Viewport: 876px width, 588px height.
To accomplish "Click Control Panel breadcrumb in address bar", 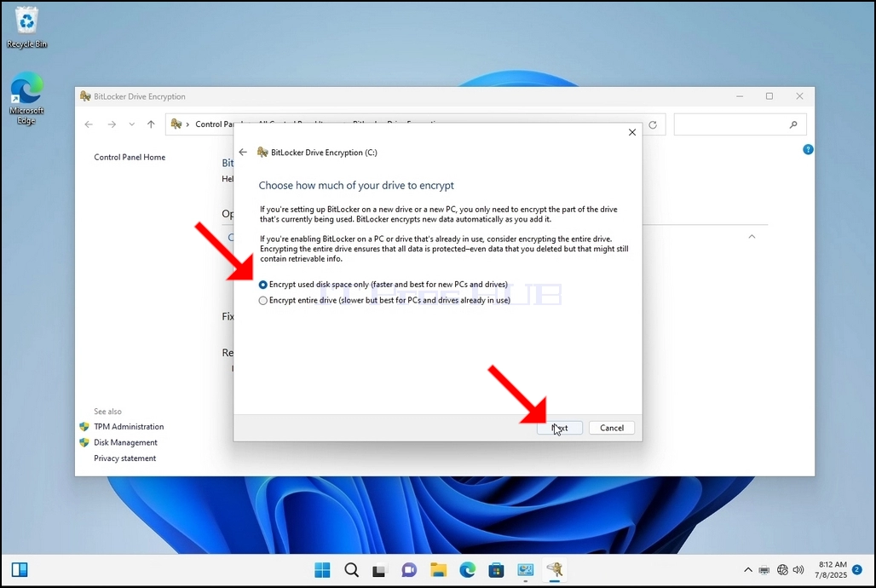I will (214, 124).
